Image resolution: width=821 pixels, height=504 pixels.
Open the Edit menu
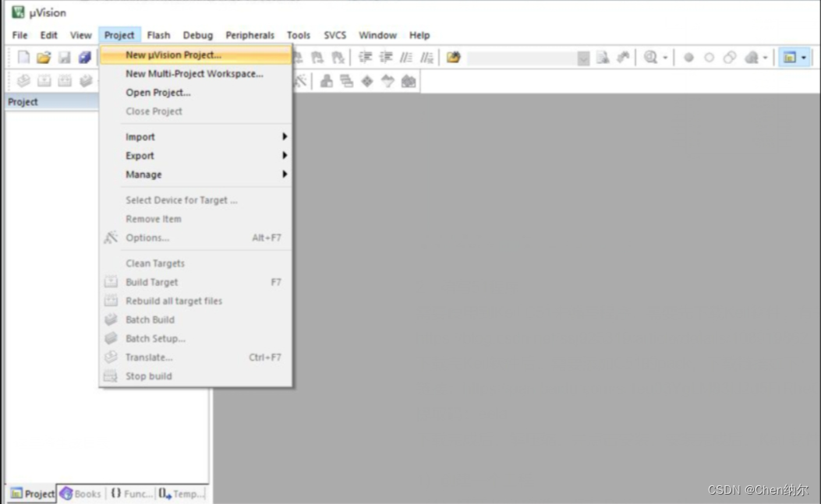(x=48, y=35)
